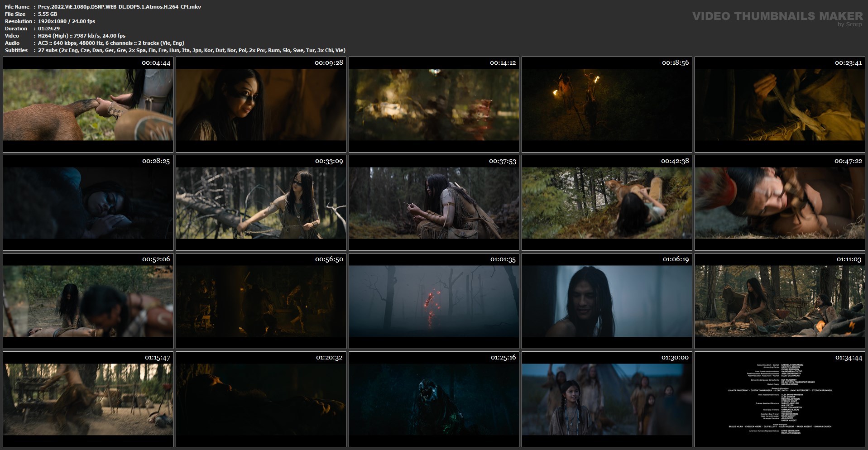Open the thumbnail at 01:30:00
Image resolution: width=868 pixels, height=450 pixels.
tap(607, 399)
